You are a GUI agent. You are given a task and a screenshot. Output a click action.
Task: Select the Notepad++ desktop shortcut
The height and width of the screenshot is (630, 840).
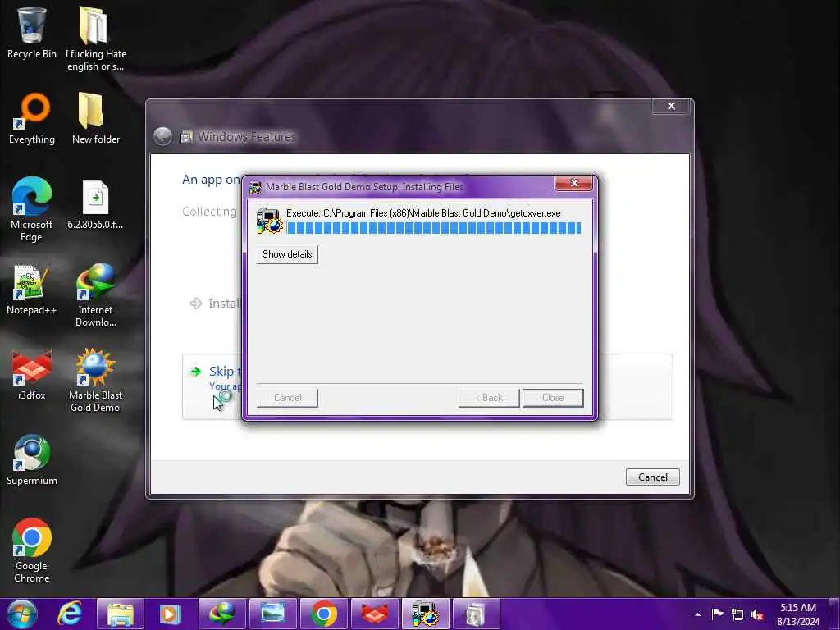pos(32,290)
